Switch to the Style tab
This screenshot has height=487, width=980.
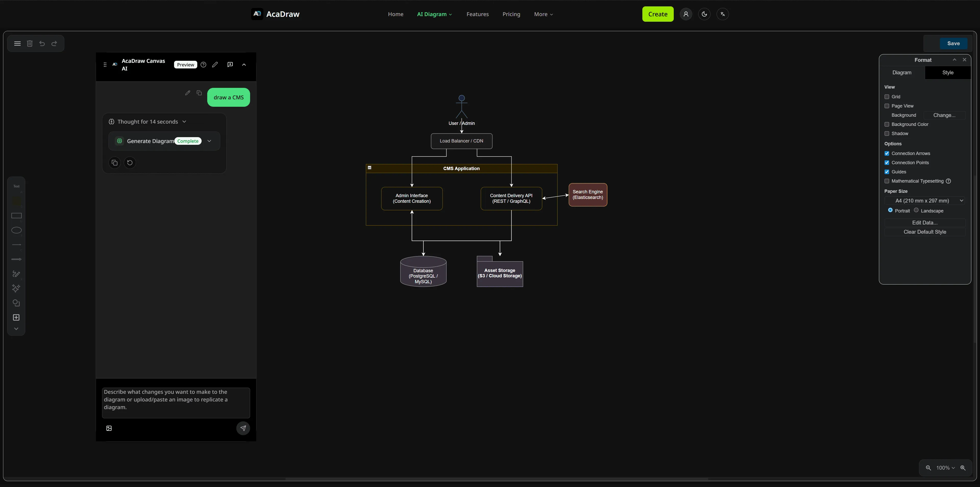(x=948, y=73)
